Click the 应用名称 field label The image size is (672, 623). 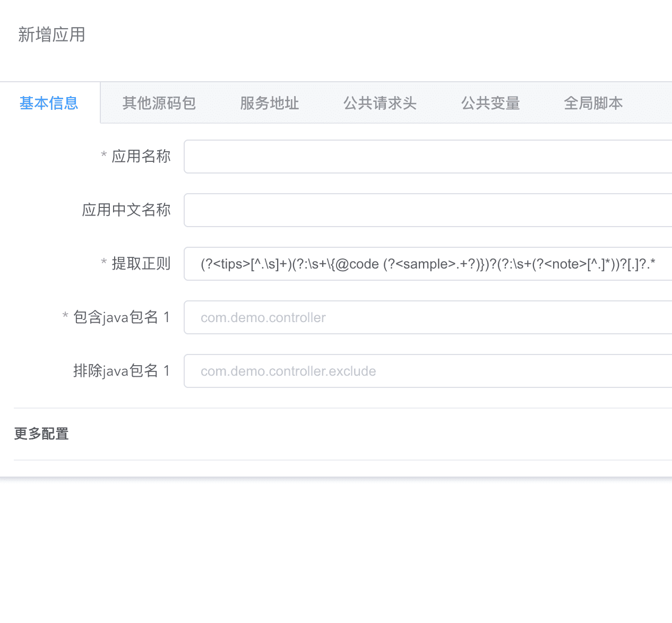point(141,157)
